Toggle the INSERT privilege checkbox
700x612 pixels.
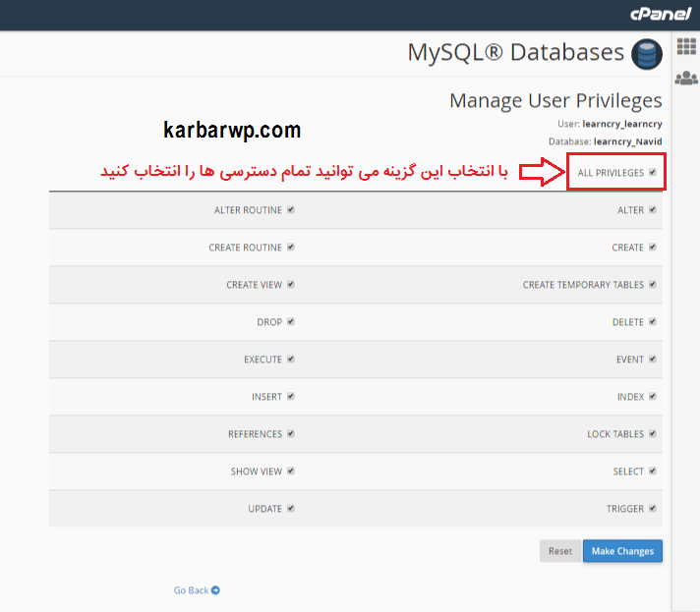click(291, 396)
